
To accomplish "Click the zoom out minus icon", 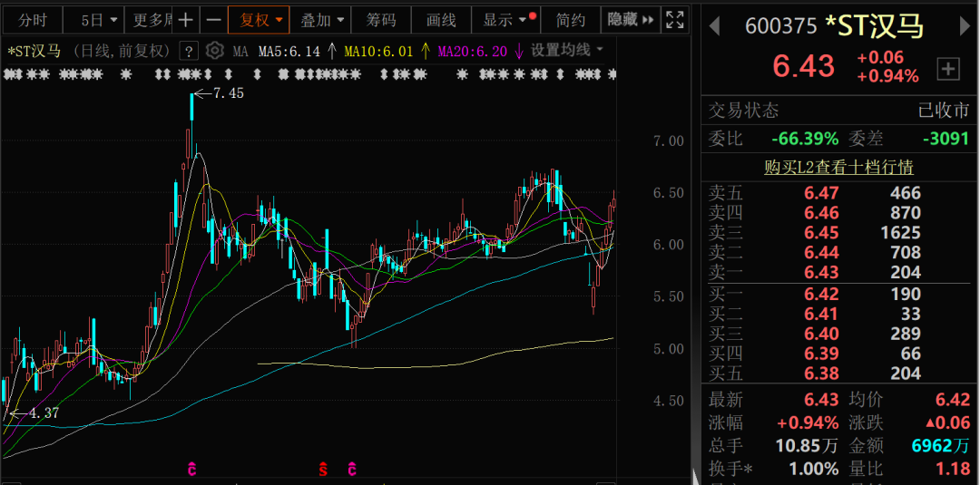I will (213, 19).
